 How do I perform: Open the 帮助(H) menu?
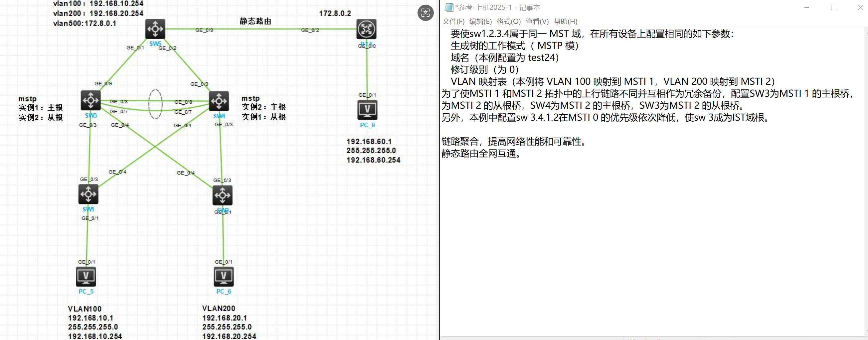(565, 22)
